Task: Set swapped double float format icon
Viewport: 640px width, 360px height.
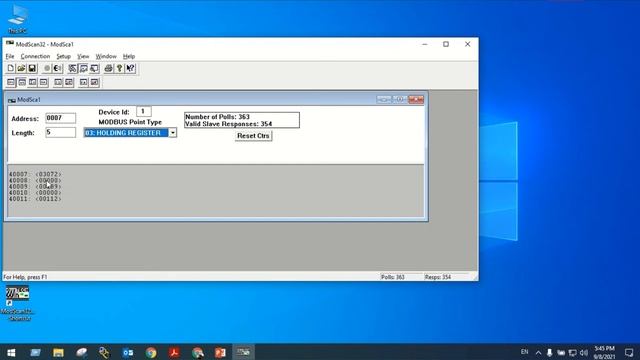Action: pos(94,82)
